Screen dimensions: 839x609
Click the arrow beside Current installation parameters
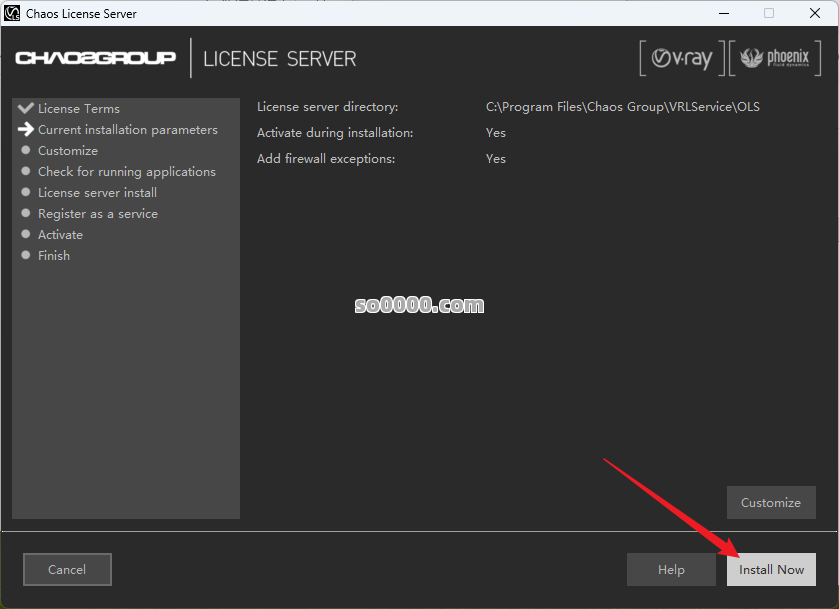[x=26, y=130]
